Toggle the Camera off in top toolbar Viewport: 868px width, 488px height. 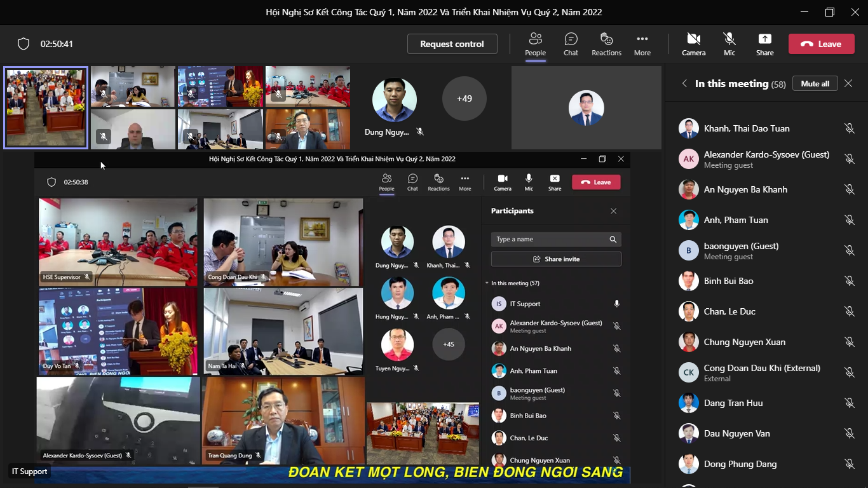click(x=693, y=44)
